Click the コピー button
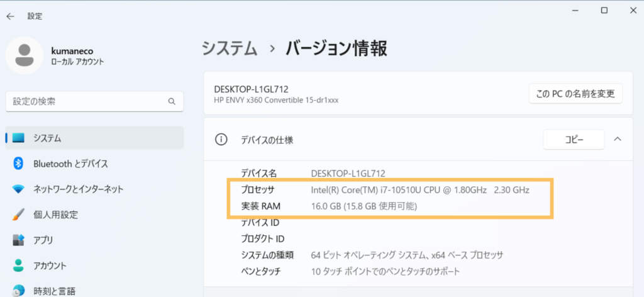This screenshot has height=297, width=644. tap(574, 140)
